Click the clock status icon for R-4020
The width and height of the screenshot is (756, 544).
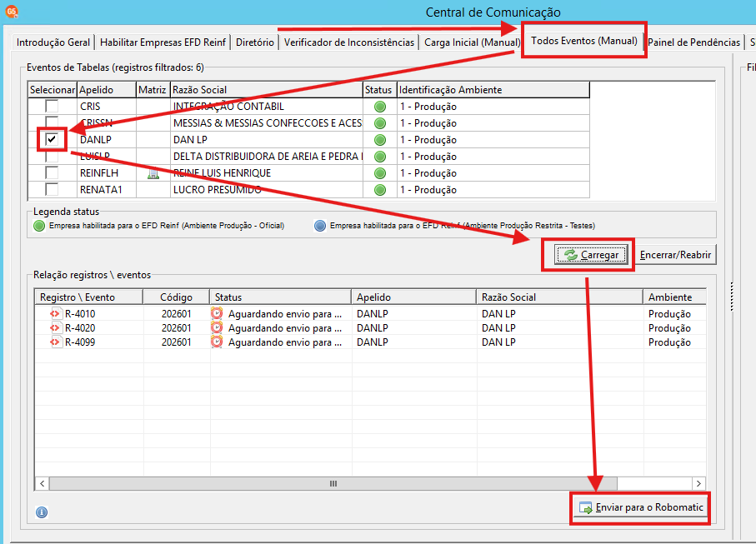pos(217,327)
